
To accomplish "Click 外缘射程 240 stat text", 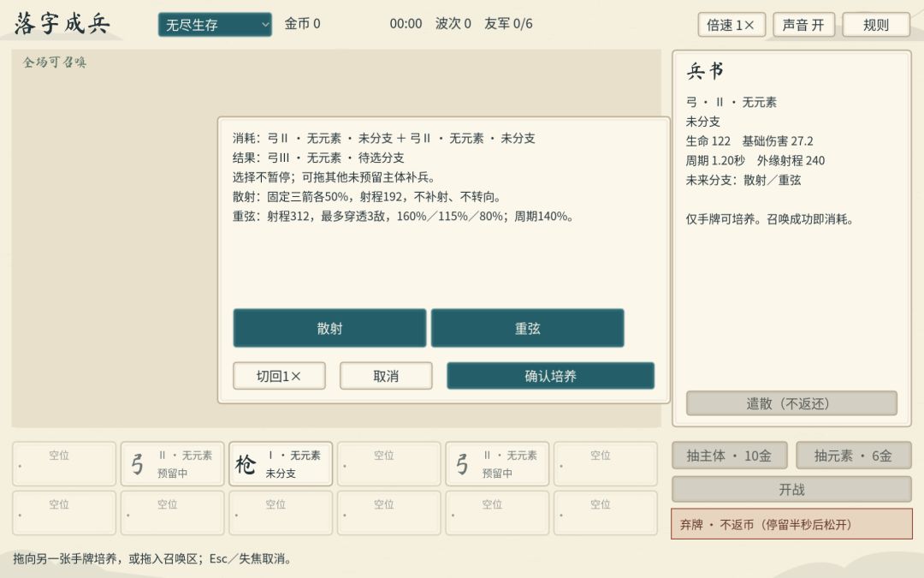I will click(791, 160).
